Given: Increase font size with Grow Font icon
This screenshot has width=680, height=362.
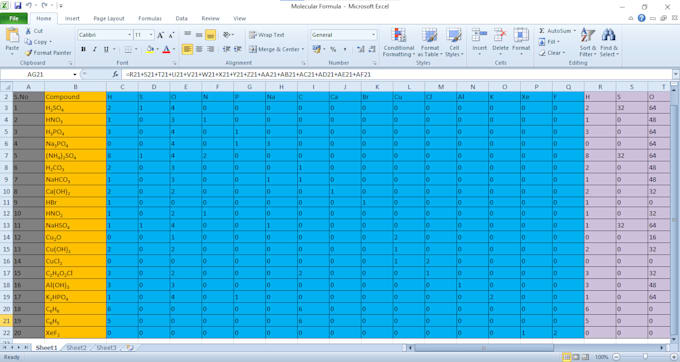Looking at the screenshot, I should (x=160, y=35).
